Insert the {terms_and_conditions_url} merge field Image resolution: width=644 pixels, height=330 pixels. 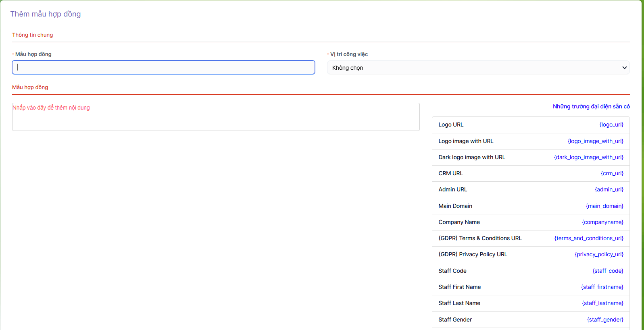pos(588,238)
